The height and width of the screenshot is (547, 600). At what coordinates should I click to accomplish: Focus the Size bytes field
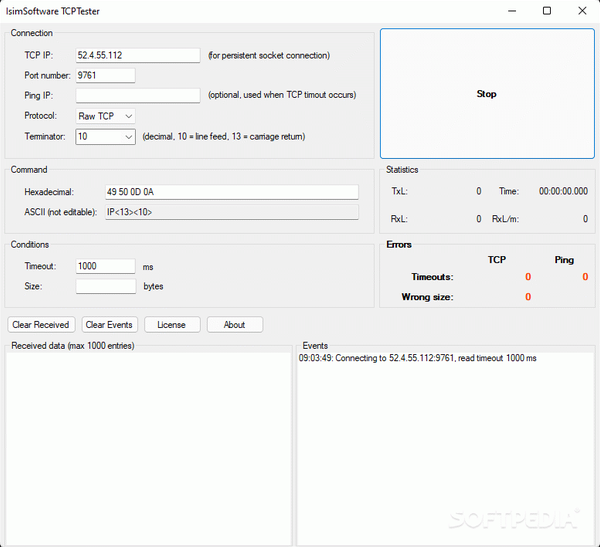pos(106,286)
